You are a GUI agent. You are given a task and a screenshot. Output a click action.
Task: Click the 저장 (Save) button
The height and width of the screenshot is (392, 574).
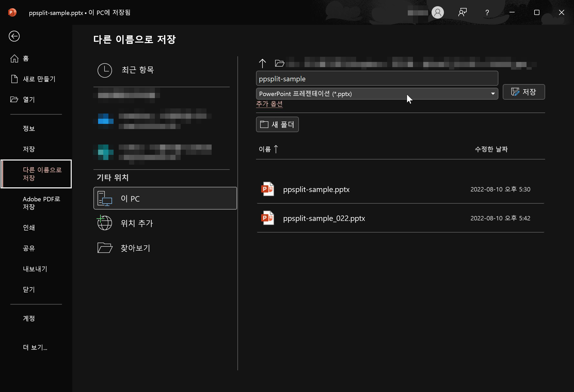(524, 92)
